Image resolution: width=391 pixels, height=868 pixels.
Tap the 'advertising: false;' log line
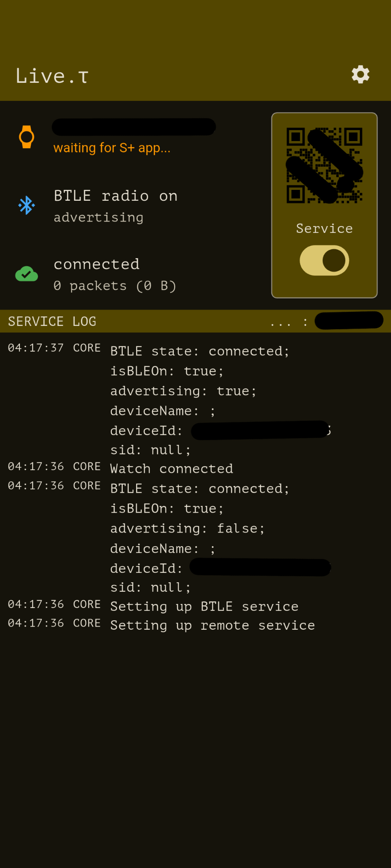pos(187,528)
